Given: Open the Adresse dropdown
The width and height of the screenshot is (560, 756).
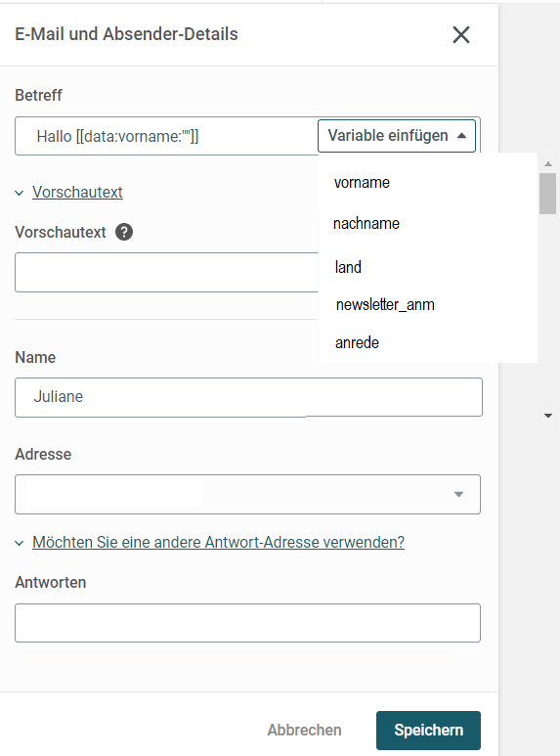Looking at the screenshot, I should [x=247, y=494].
